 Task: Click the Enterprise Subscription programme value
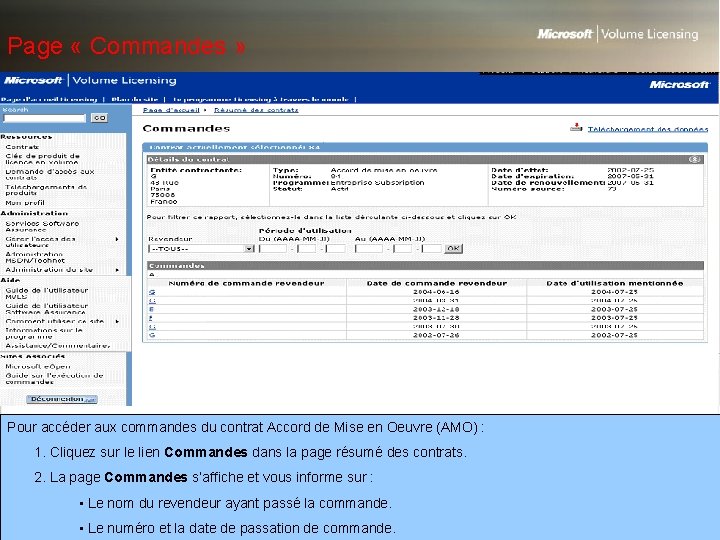tap(377, 182)
